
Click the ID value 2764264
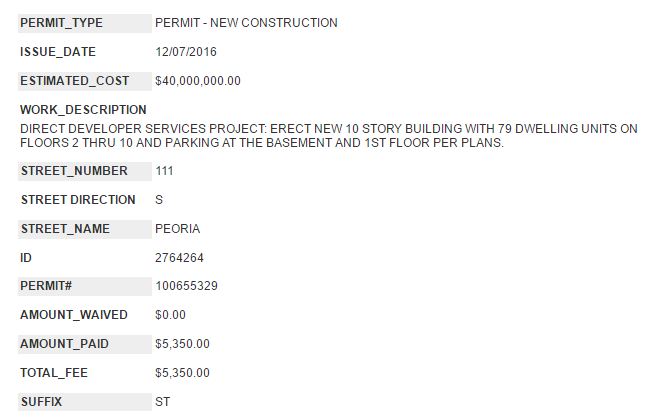click(180, 258)
